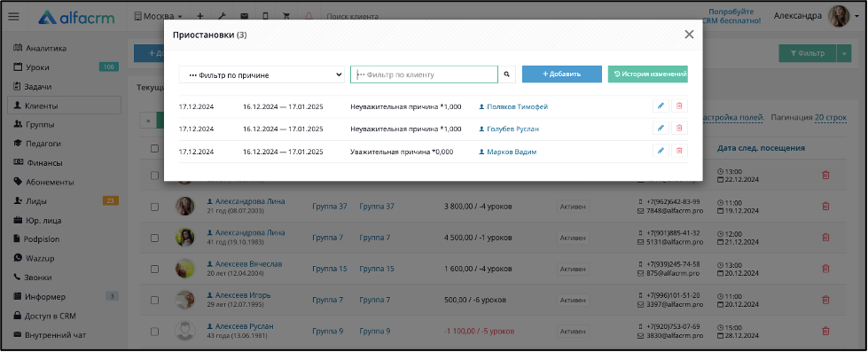Delete the Александрова Лина Группа 37 row with the red trash icon

[x=825, y=206]
